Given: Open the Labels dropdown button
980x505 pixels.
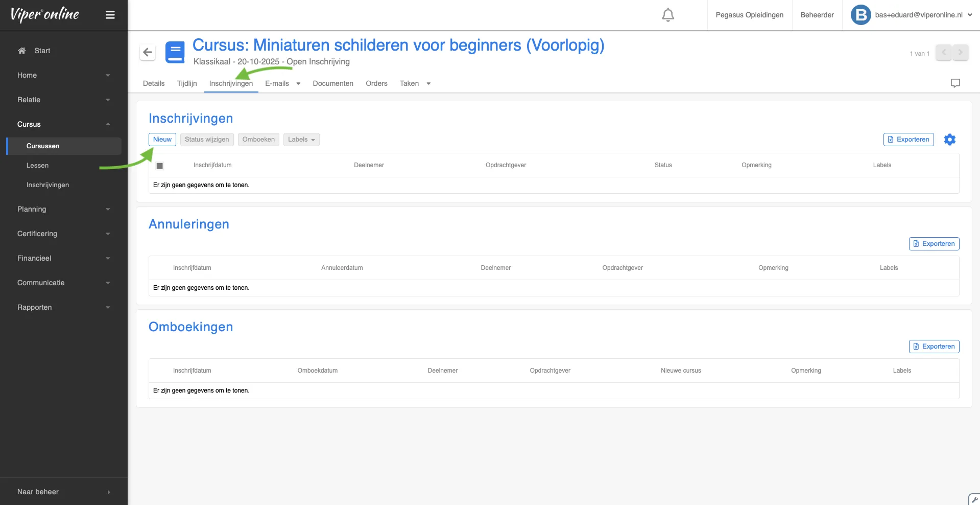Looking at the screenshot, I should [301, 140].
